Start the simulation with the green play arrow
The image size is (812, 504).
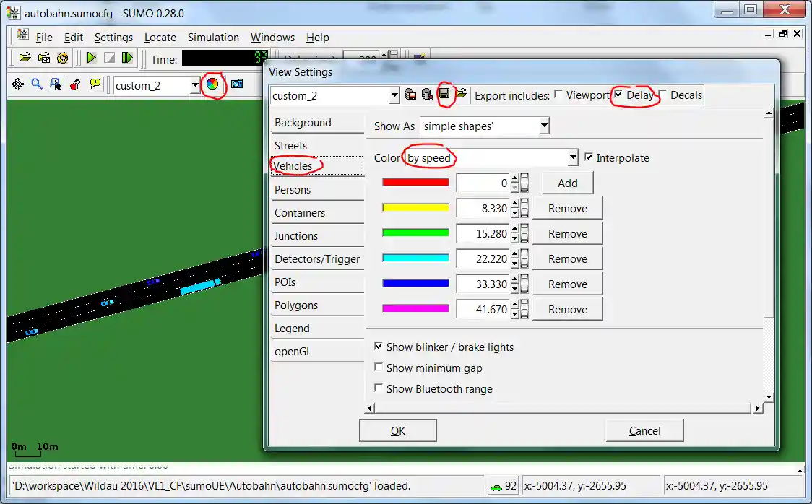(92, 56)
